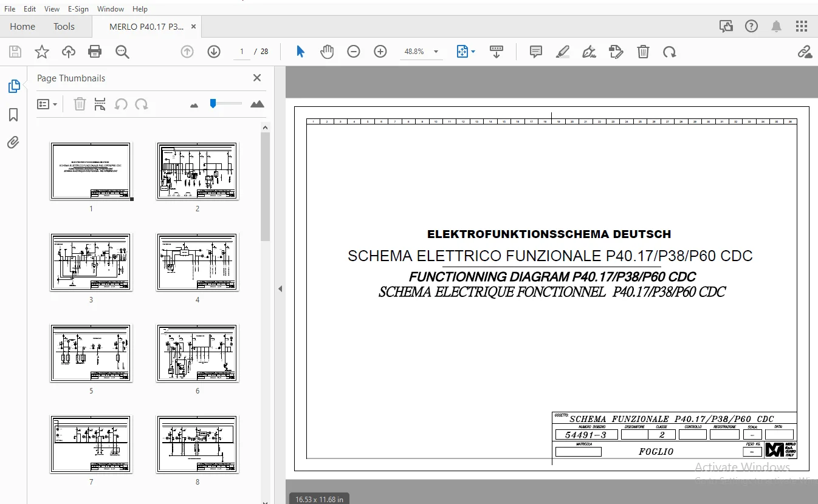818x504 pixels.
Task: View notifications with the bell icon
Action: click(x=777, y=26)
